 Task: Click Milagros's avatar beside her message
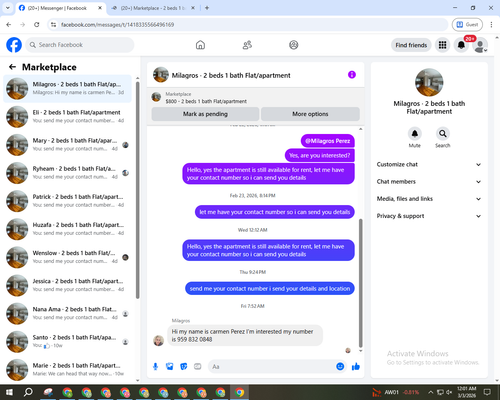158,341
